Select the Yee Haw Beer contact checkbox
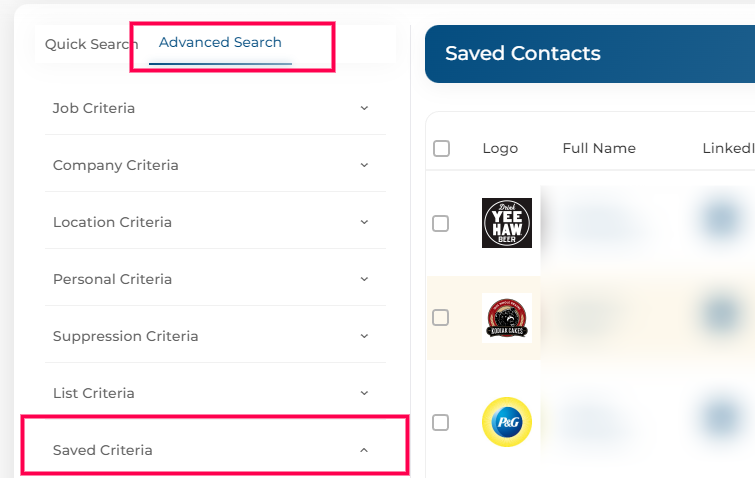 pyautogui.click(x=441, y=223)
